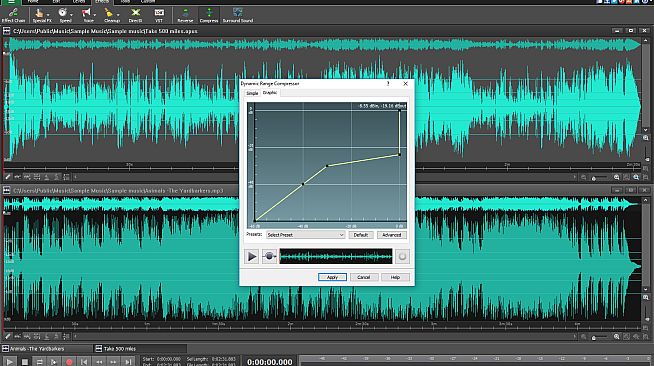Play the compressor effect preview
654x366 pixels.
(252, 256)
